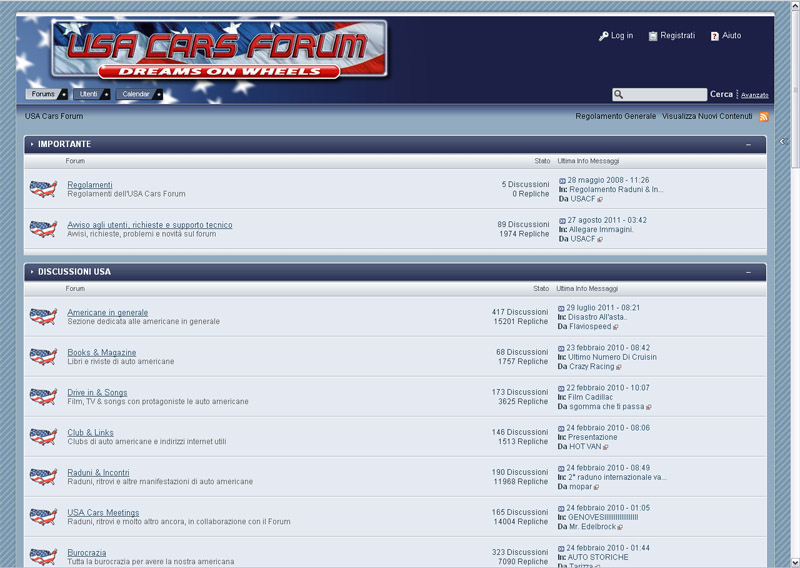Click the search magnifier icon

[618, 94]
